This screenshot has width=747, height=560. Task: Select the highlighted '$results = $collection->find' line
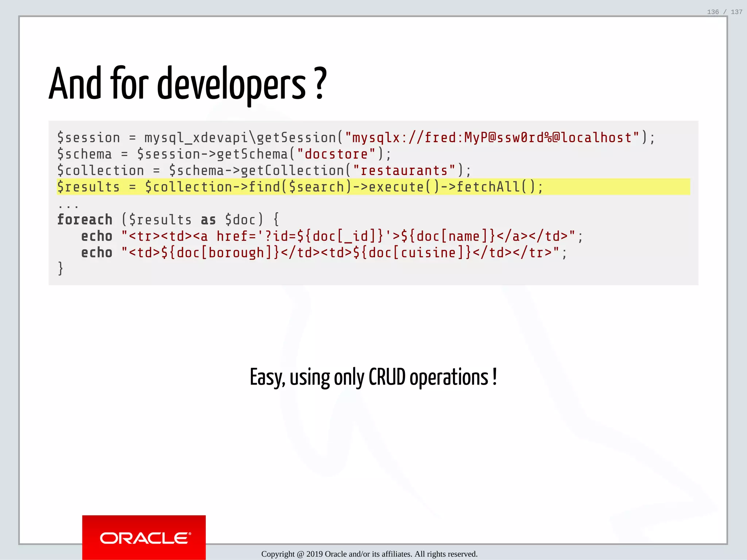[373, 187]
